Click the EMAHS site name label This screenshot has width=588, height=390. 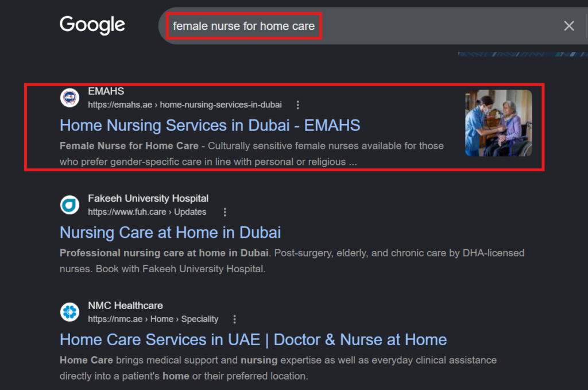(x=106, y=91)
